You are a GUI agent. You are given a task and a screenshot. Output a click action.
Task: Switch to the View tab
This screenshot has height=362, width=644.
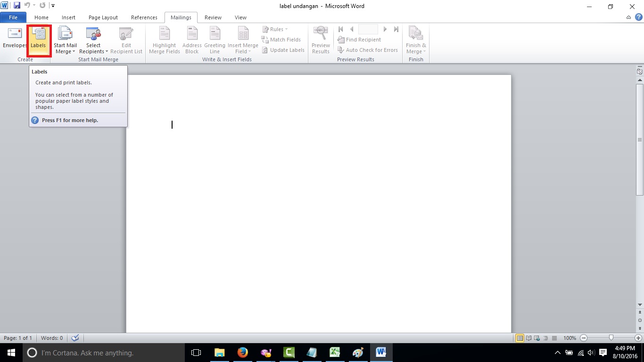click(240, 17)
